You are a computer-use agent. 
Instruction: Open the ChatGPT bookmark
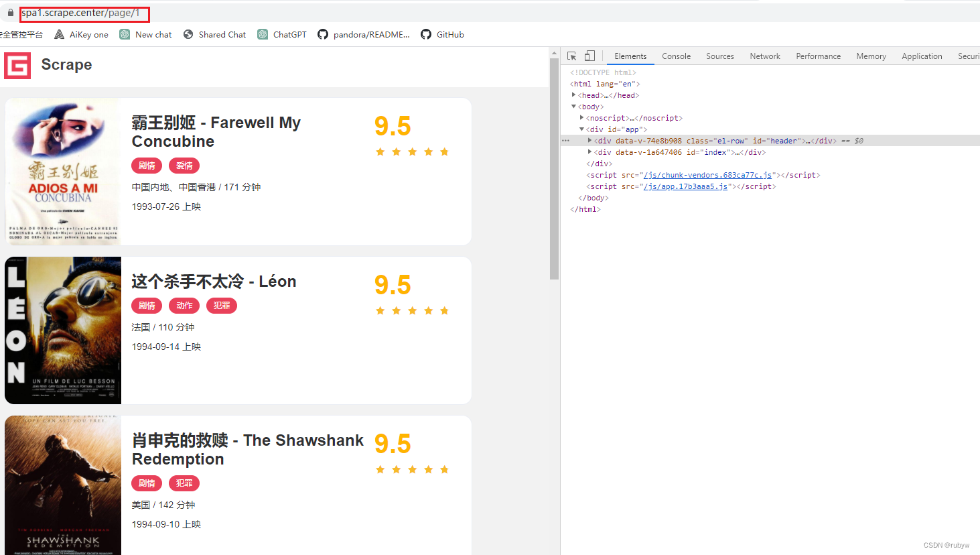click(x=282, y=34)
